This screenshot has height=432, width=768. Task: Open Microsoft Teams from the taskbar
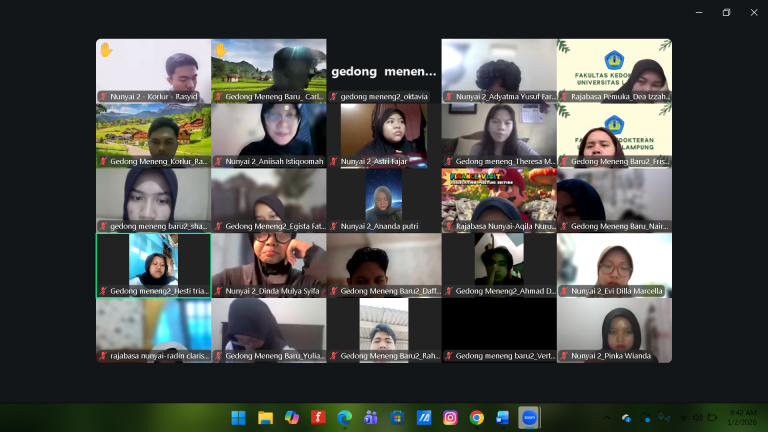pyautogui.click(x=371, y=418)
